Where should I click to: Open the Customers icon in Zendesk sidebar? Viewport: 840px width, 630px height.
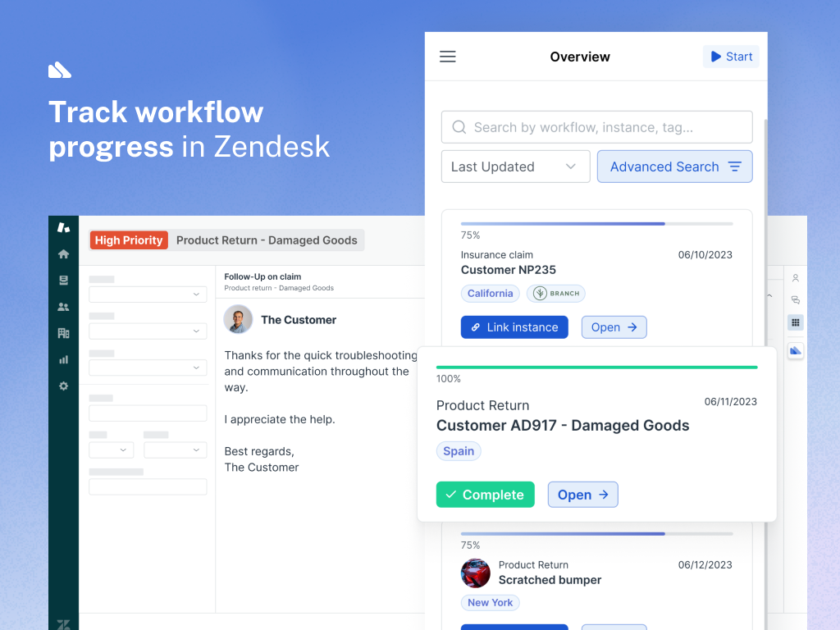[63, 307]
